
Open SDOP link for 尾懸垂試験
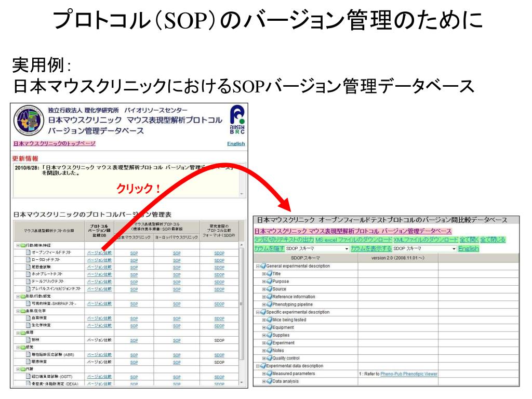pos(219,268)
